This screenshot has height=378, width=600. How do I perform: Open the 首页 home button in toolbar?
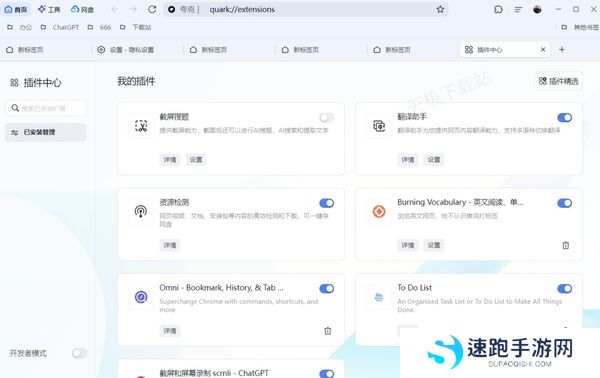click(16, 9)
